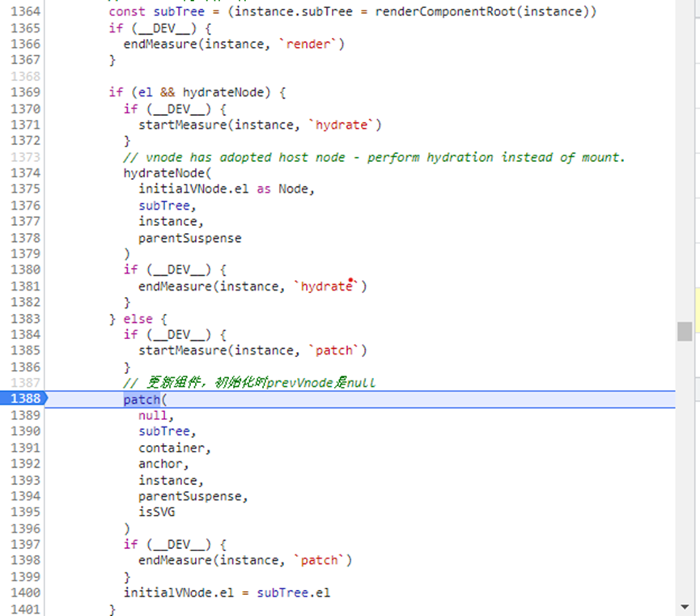Click line number 1369 in the gutter

click(x=25, y=92)
